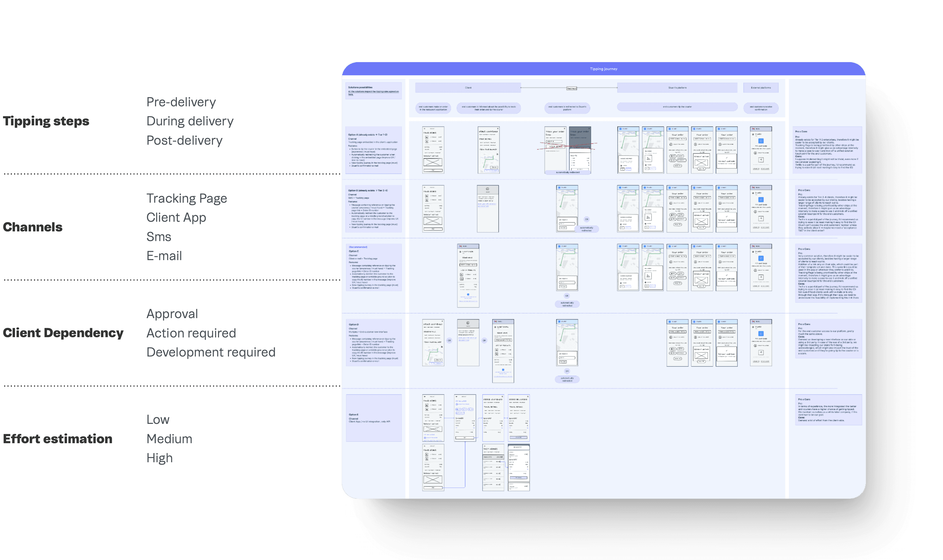The image size is (943, 560).
Task: Select the Client column header box
Action: 468,88
